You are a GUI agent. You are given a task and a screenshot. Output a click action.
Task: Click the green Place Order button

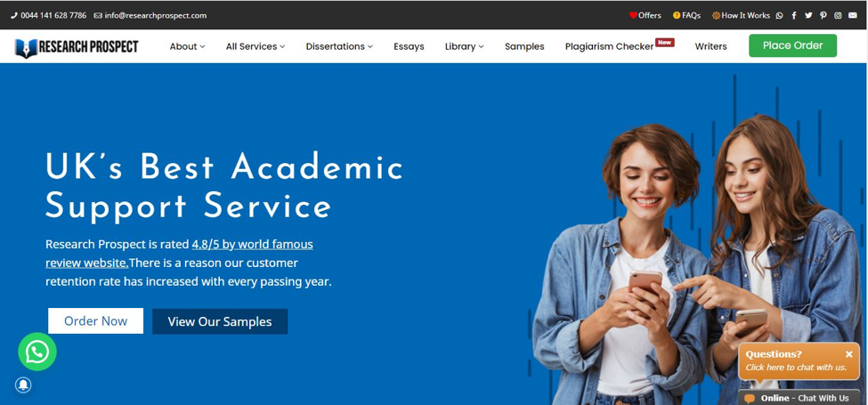792,45
